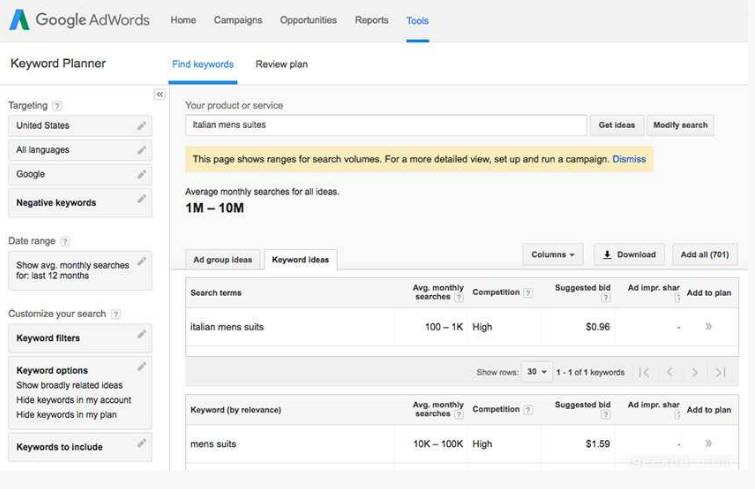Sort by the Keyword (by relevance) column header
Image resolution: width=755 pixels, height=489 pixels.
pyautogui.click(x=235, y=410)
